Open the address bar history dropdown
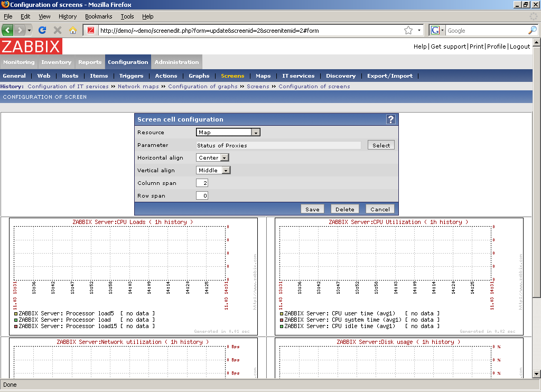This screenshot has width=541, height=392. (419, 30)
